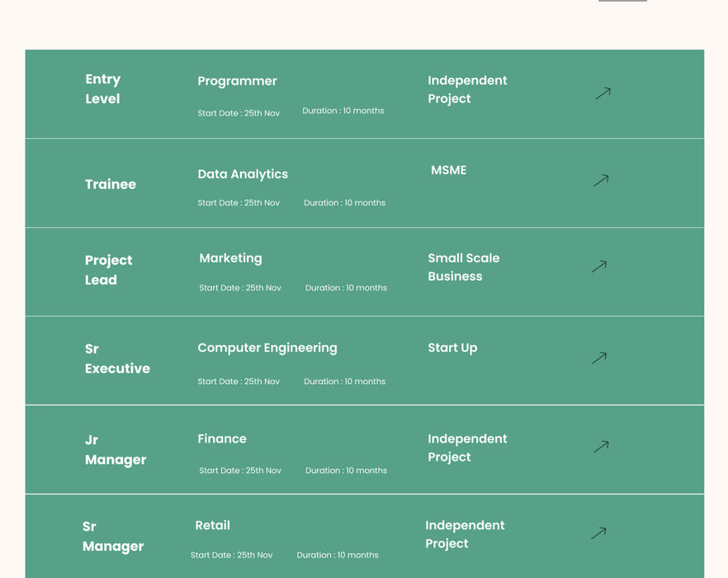Select the Sr Executive label
Screen dimensions: 728x578
coord(117,358)
